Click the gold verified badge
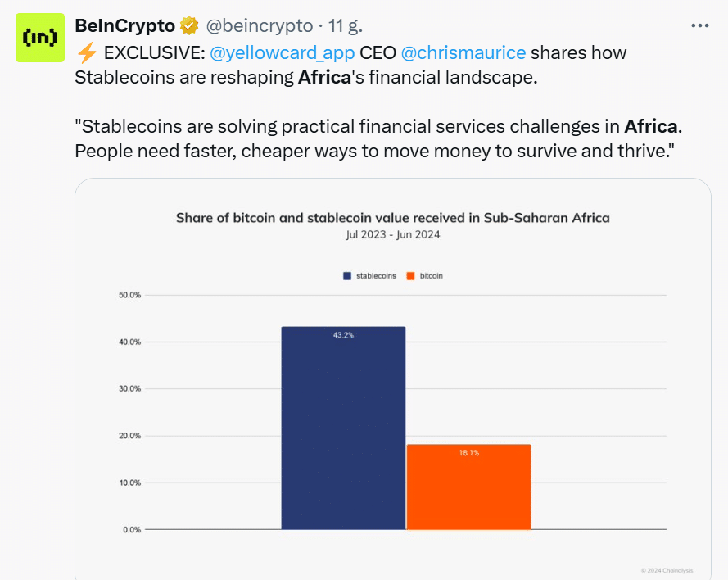The width and height of the screenshot is (728, 580). coord(189,25)
